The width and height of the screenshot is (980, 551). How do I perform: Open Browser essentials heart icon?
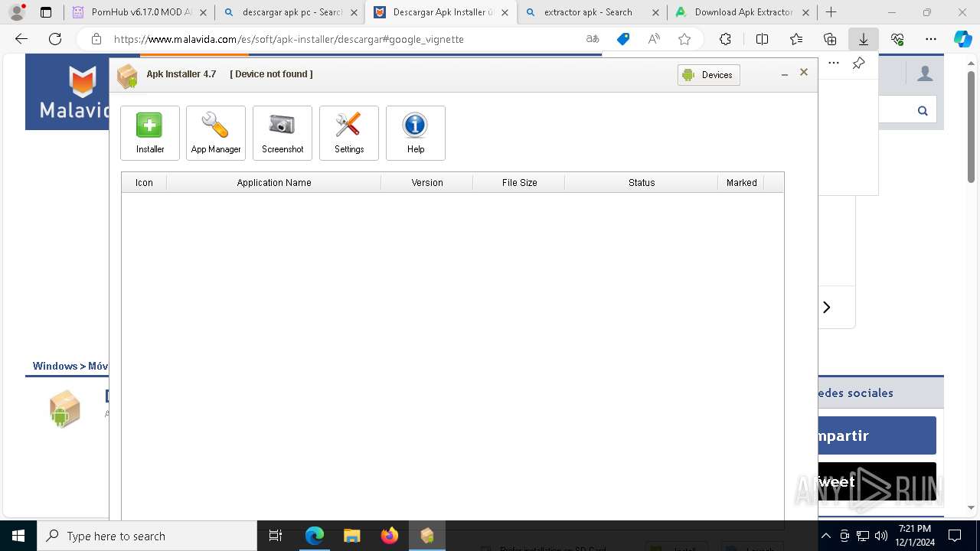coord(897,39)
